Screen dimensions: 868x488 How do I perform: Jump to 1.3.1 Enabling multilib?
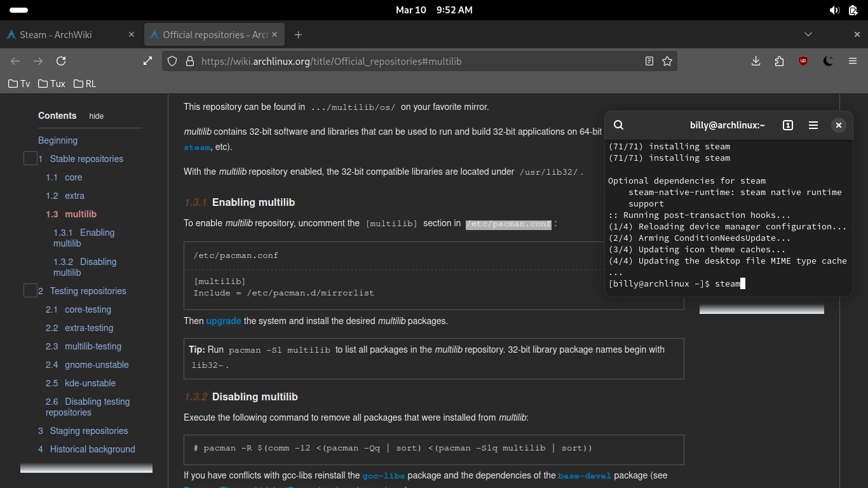tap(84, 238)
